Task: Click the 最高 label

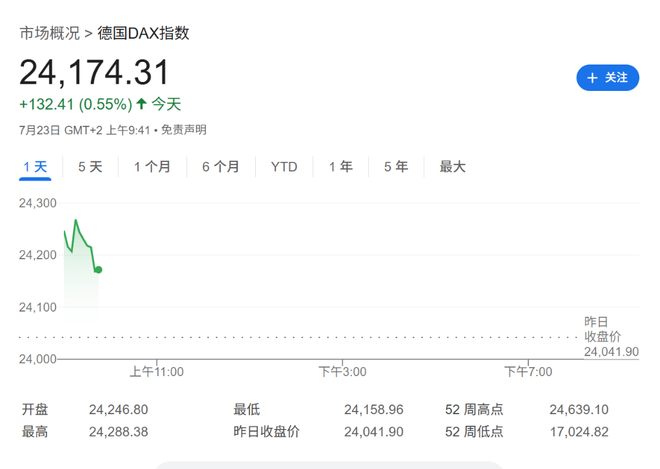Action: [x=35, y=432]
